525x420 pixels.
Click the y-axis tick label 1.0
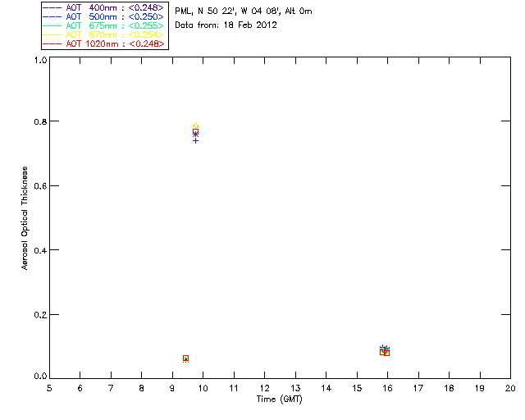click(x=40, y=60)
